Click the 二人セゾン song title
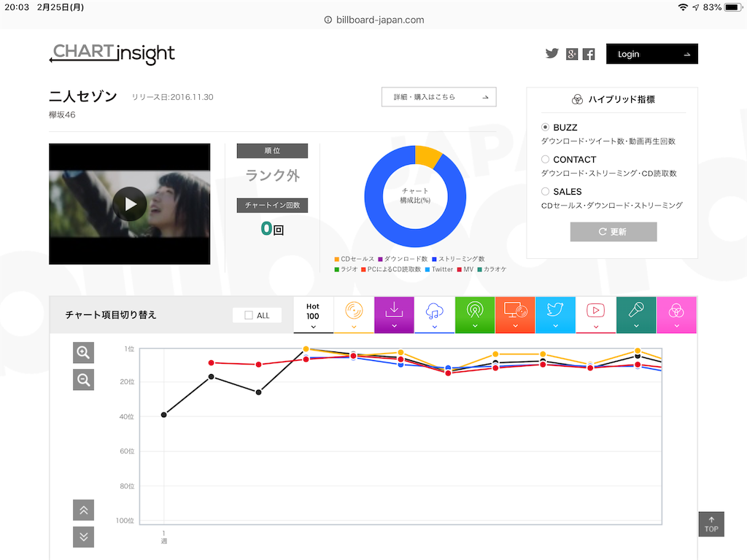This screenshot has width=747, height=560. point(83,96)
